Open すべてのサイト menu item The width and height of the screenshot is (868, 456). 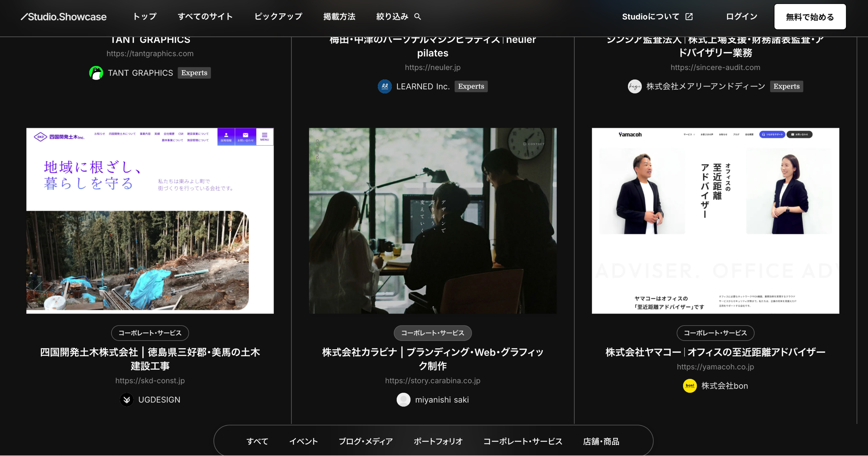click(205, 16)
